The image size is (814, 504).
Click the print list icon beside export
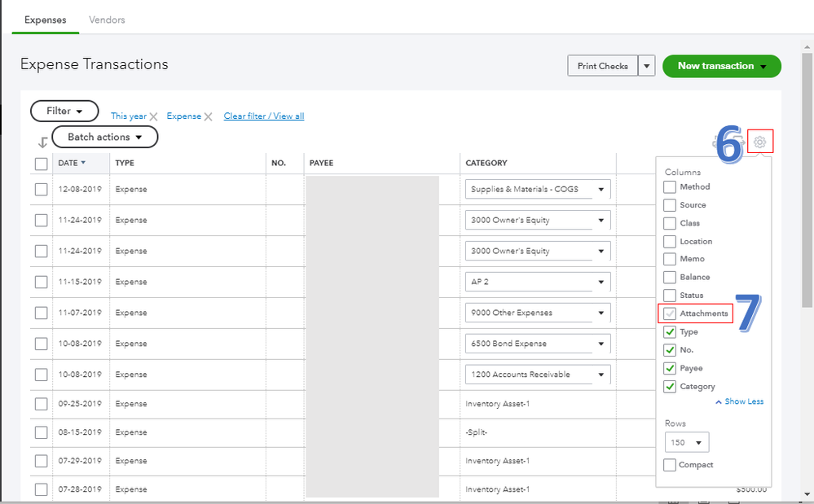pos(715,141)
